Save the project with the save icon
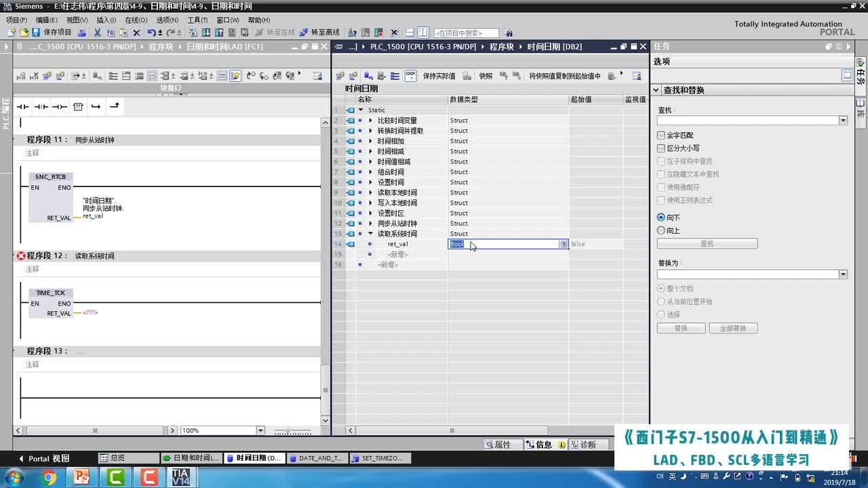 pos(36,33)
